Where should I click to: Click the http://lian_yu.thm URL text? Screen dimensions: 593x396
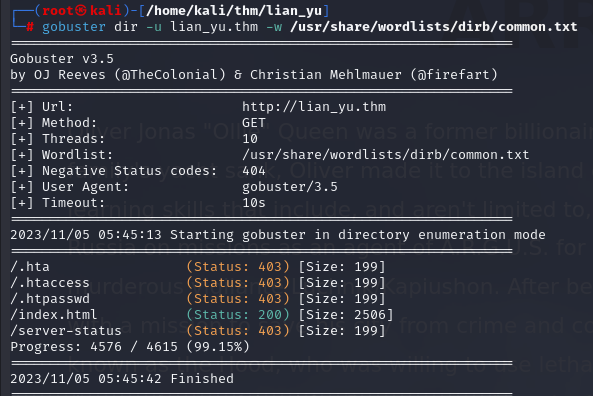click(314, 107)
